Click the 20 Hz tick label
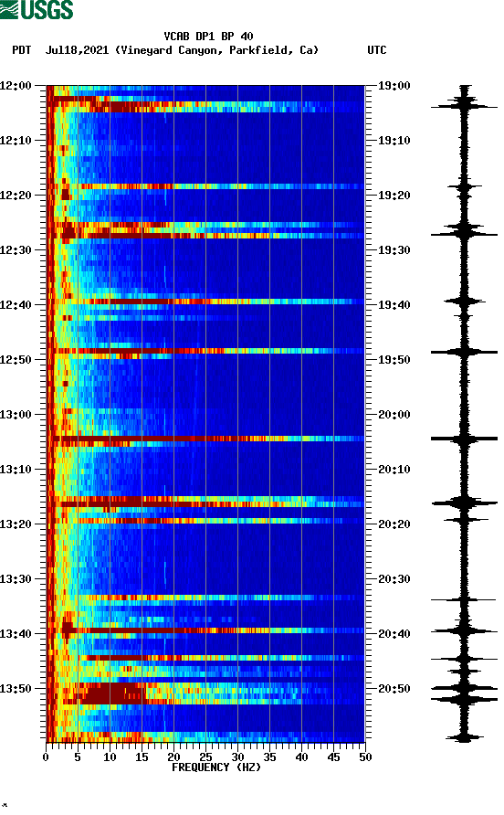 pos(173,757)
